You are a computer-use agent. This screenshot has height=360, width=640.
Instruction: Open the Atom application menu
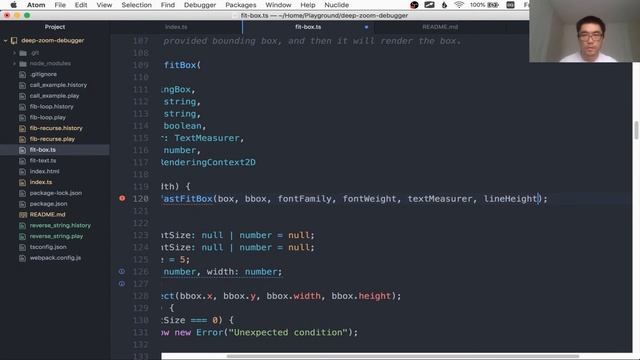pos(36,5)
